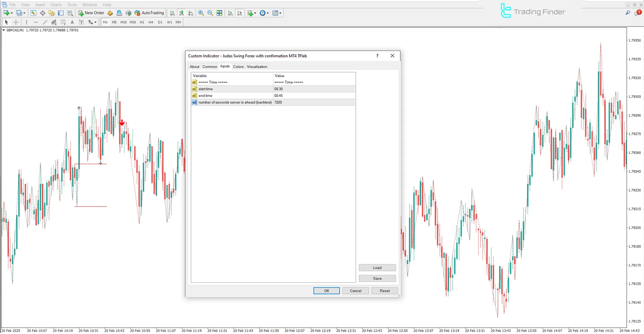
Task: Open the timeframes clock dropdown
Action: pos(264,13)
